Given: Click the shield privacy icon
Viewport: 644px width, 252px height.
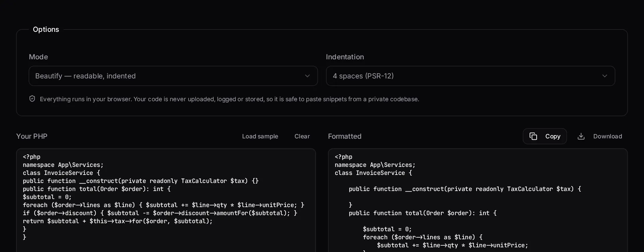Looking at the screenshot, I should (x=32, y=99).
